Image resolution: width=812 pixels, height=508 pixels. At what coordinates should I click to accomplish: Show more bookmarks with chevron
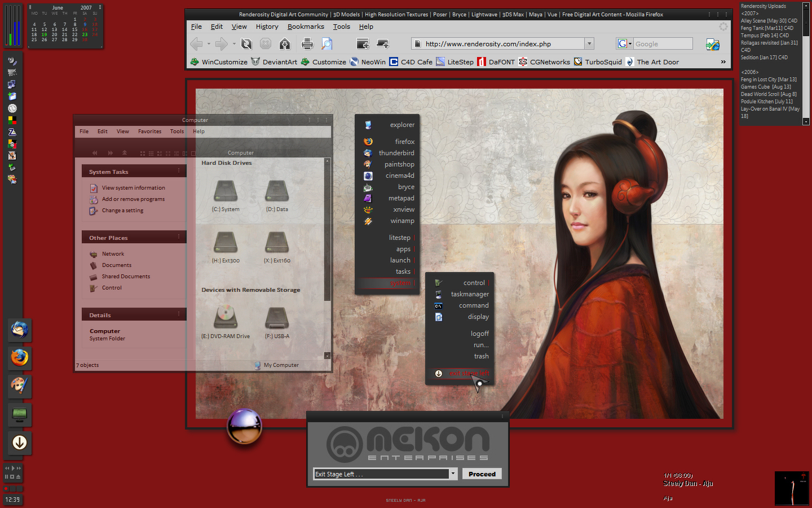pyautogui.click(x=723, y=62)
